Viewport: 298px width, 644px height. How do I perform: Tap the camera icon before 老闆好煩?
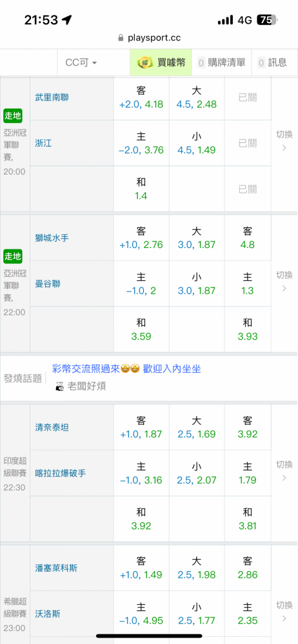[x=60, y=386]
